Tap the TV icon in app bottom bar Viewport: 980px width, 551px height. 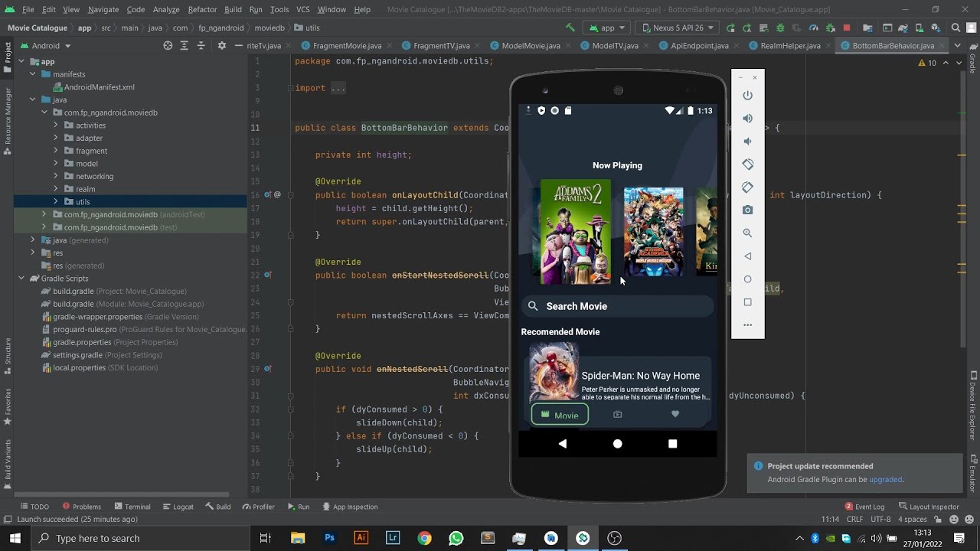[617, 414]
